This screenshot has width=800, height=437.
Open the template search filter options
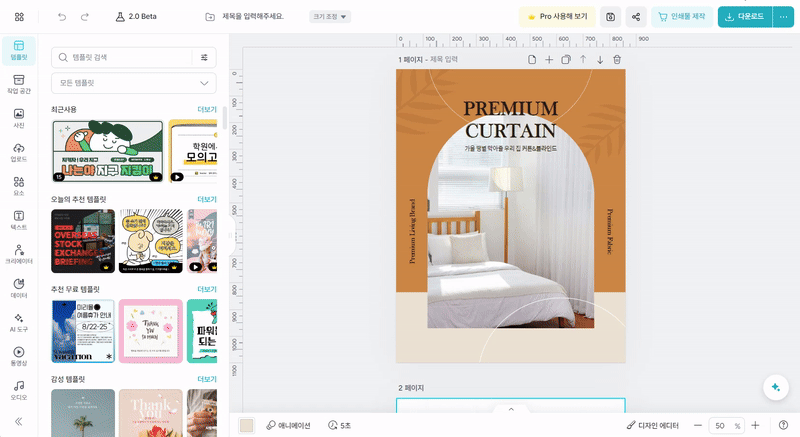[x=204, y=58]
